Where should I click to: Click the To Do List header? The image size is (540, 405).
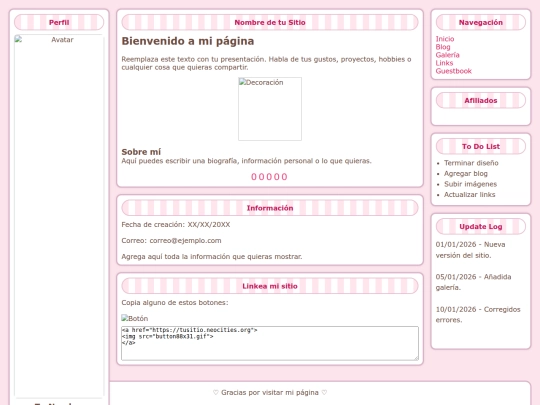[481, 146]
